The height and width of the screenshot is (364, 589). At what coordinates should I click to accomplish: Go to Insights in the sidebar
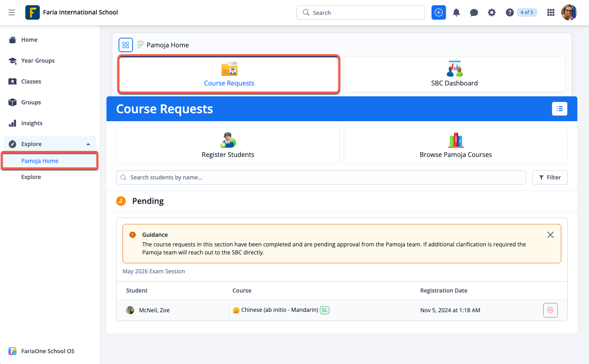pyautogui.click(x=32, y=123)
